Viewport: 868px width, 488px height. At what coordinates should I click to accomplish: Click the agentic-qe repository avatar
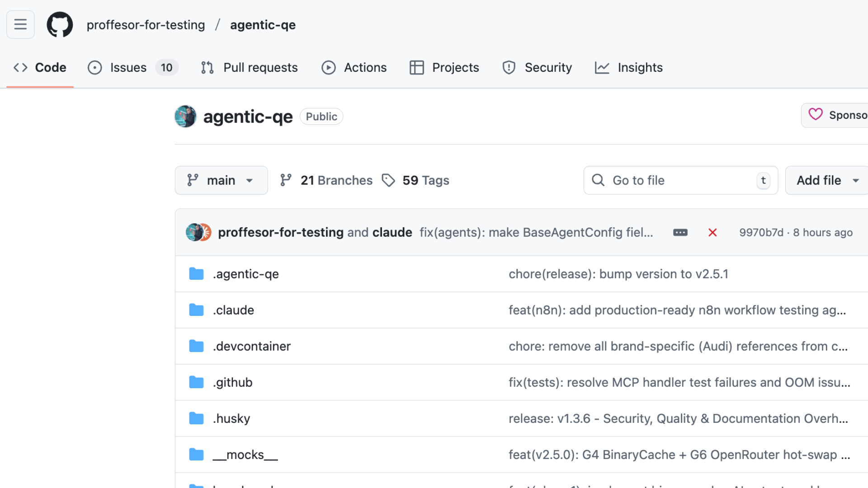185,117
